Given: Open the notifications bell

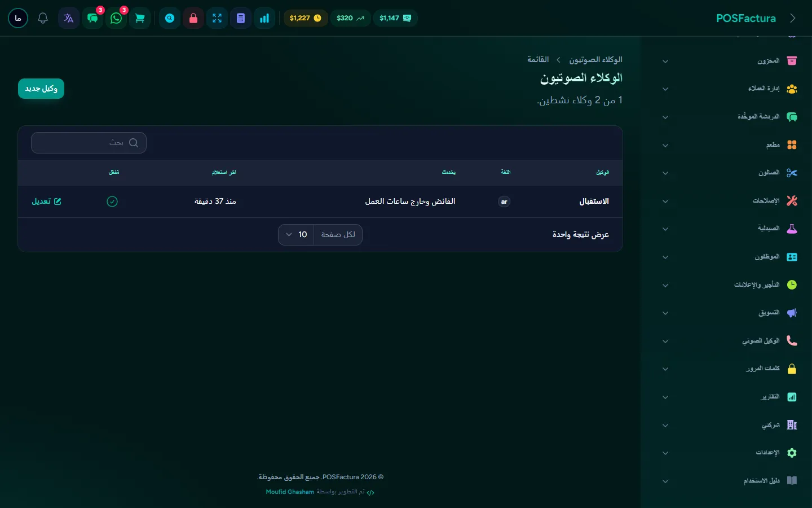Looking at the screenshot, I should point(43,18).
